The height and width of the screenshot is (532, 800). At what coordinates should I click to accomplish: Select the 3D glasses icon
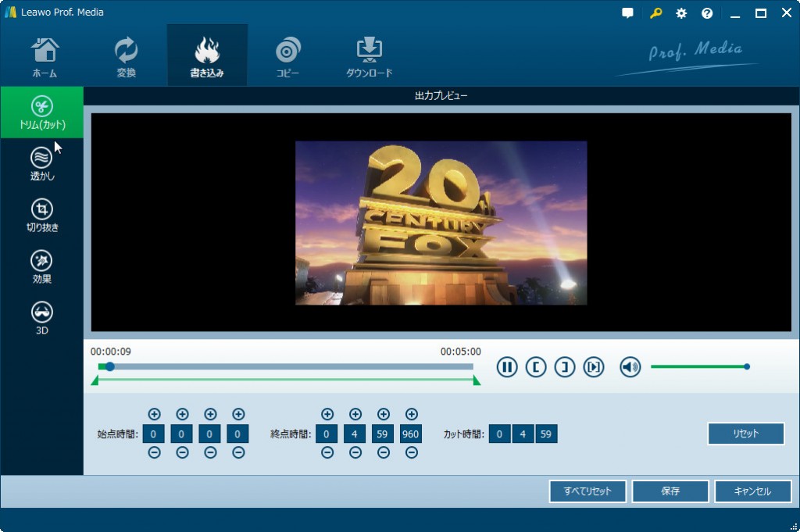(x=42, y=319)
